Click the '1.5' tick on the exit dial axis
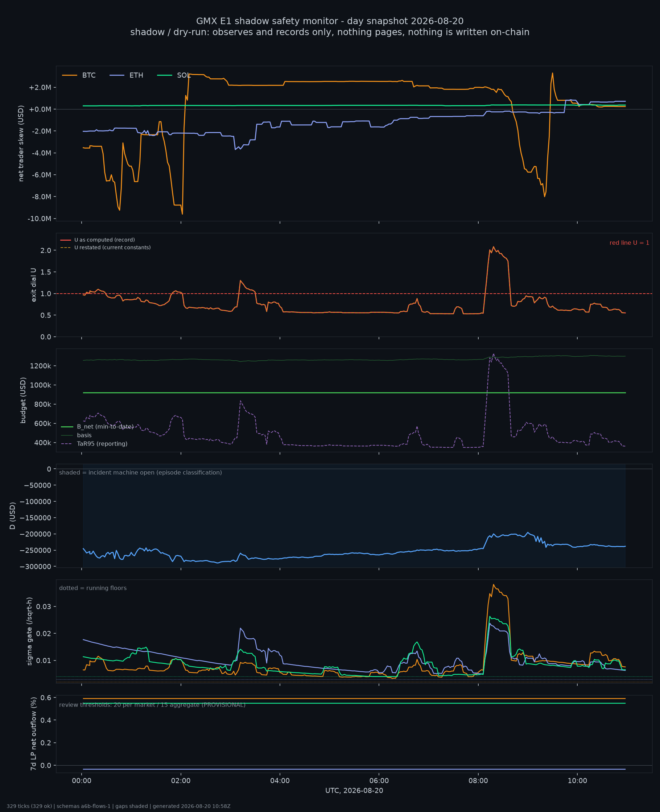This screenshot has width=660, height=812. (46, 272)
